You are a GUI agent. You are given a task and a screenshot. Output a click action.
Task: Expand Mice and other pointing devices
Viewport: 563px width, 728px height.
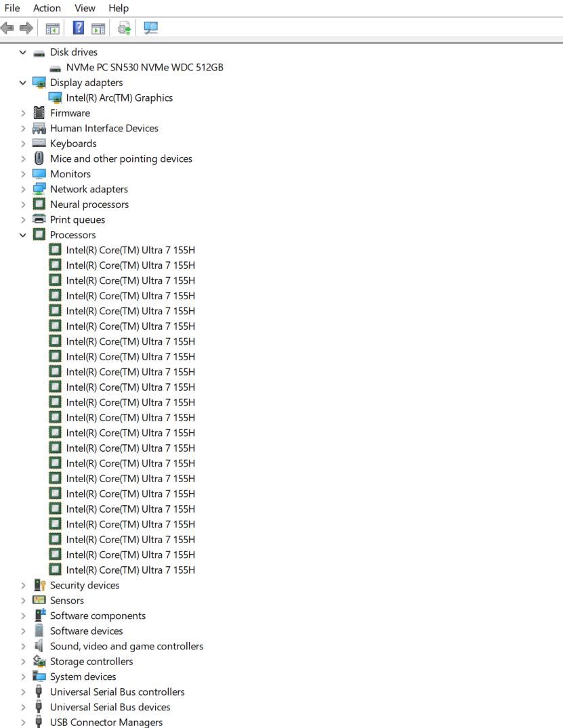pyautogui.click(x=23, y=158)
